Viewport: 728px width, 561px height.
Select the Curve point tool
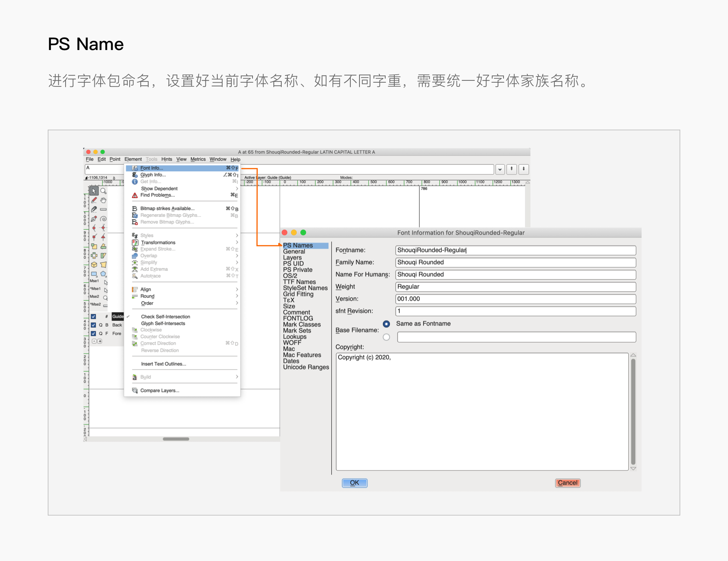click(94, 228)
